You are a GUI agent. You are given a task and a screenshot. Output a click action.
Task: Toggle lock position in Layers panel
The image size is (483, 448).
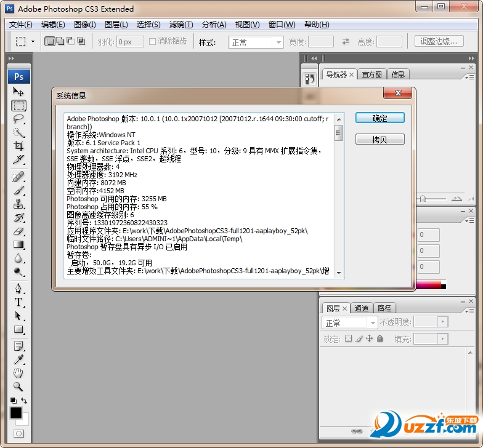pos(370,338)
